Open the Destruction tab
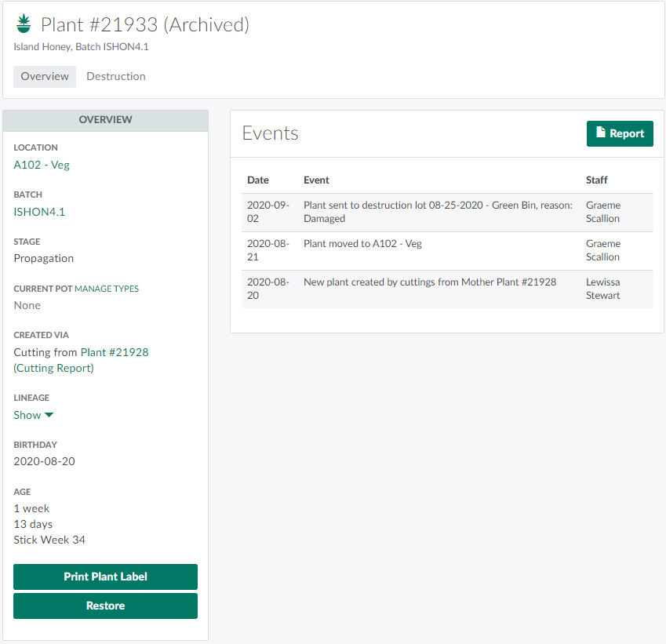The image size is (666, 644). (116, 76)
